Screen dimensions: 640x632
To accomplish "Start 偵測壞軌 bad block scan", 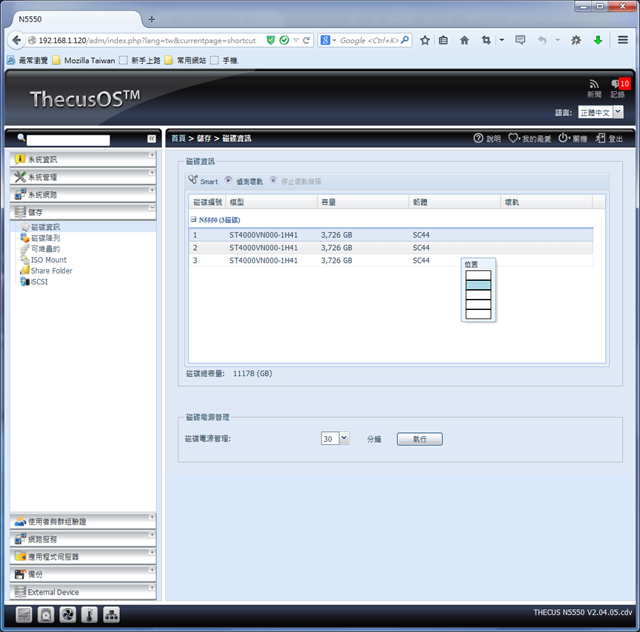I will point(244,181).
